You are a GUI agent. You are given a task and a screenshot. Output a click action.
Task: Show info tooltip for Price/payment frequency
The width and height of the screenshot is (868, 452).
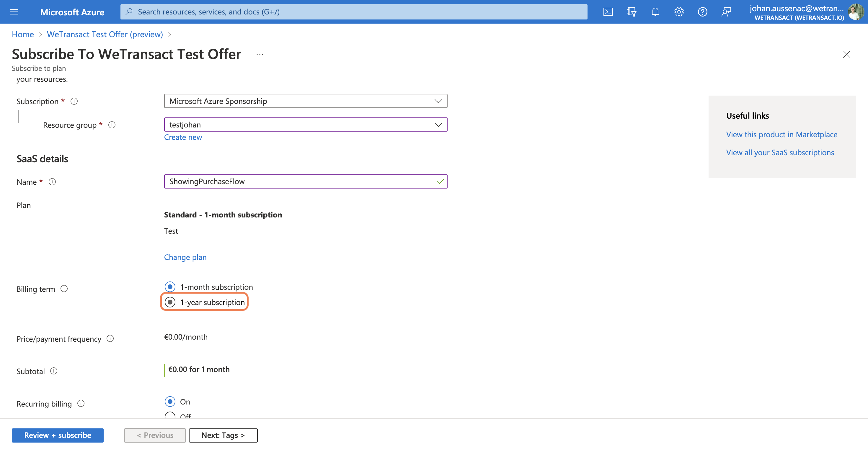[x=110, y=338]
